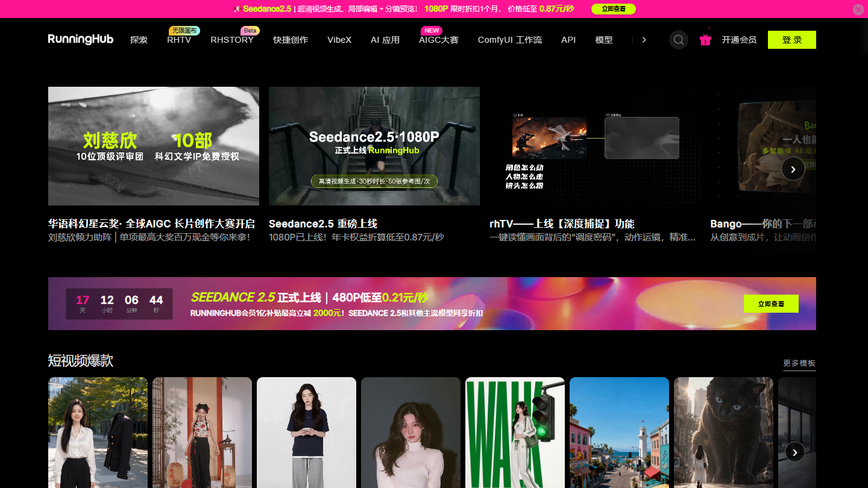Open the search icon in the header

point(679,40)
